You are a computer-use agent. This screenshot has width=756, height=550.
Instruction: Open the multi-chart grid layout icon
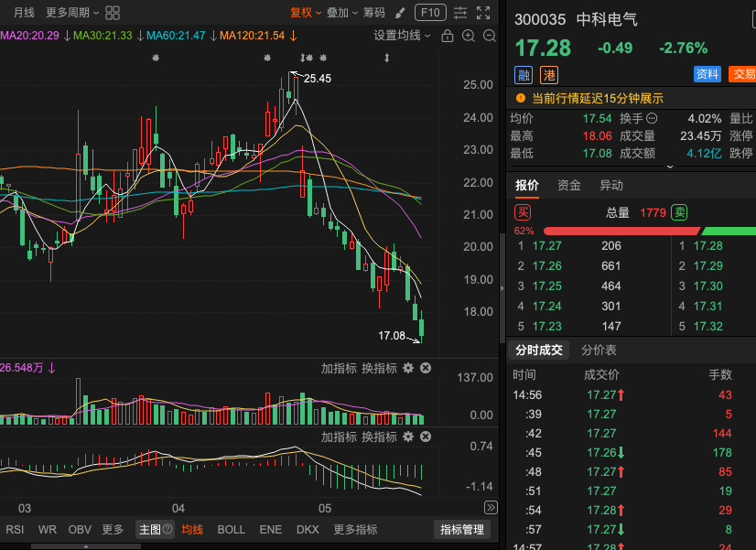click(x=113, y=13)
